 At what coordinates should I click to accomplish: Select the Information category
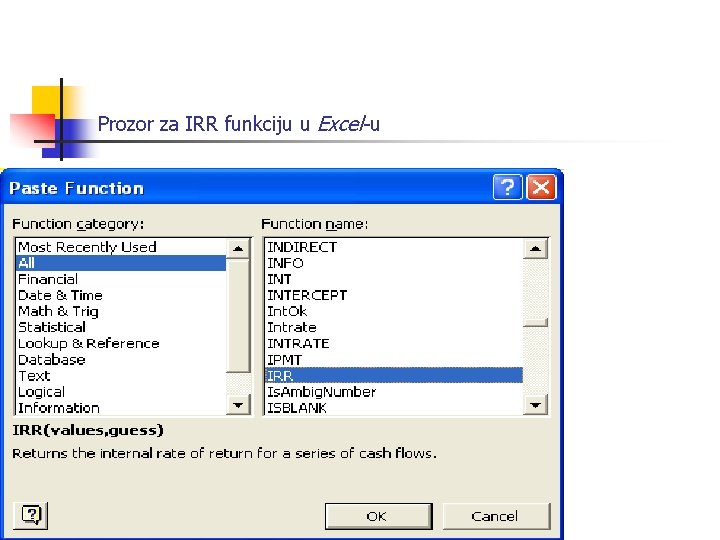pos(122,408)
